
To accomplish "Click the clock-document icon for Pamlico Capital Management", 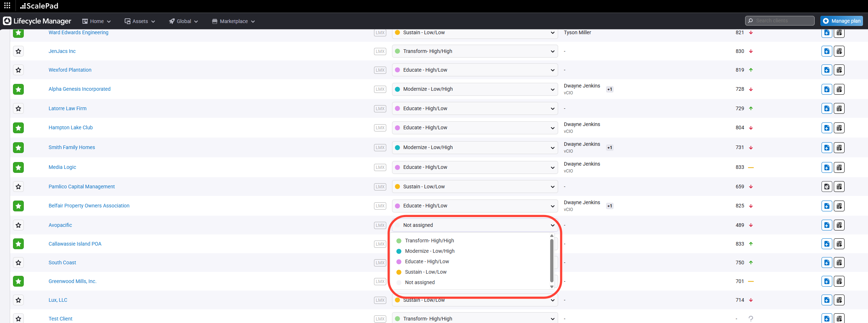I will pos(827,187).
